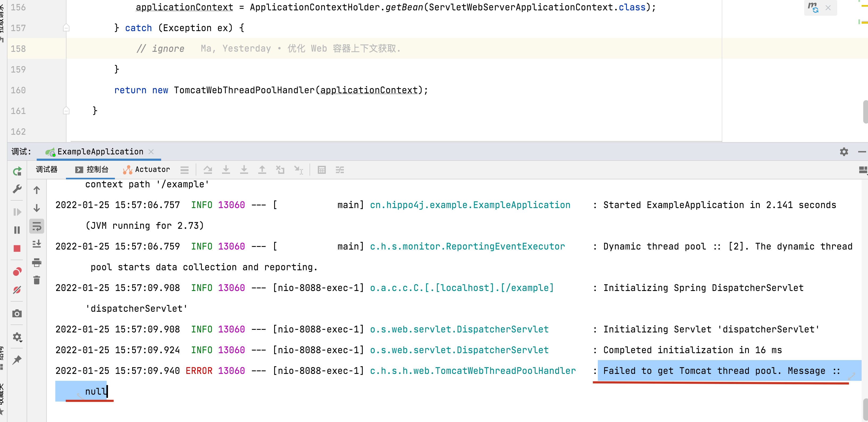Rerun the ExampleApplication debug session
Screen dimensions: 868x422
(x=17, y=171)
